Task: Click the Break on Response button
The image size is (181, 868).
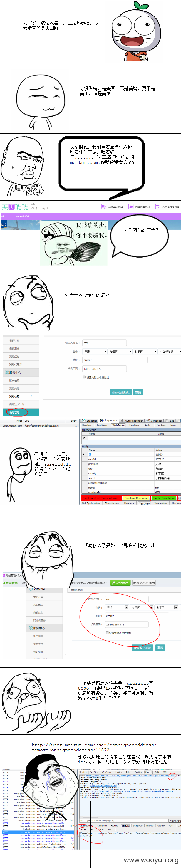Action: [136, 498]
